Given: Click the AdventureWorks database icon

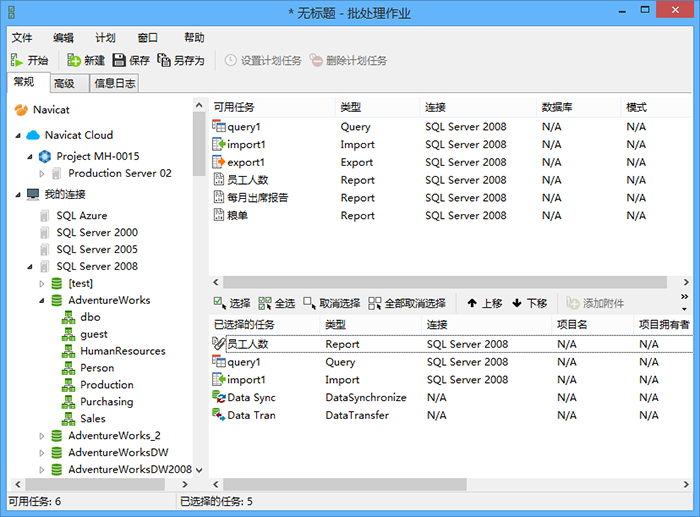Looking at the screenshot, I should coord(57,300).
